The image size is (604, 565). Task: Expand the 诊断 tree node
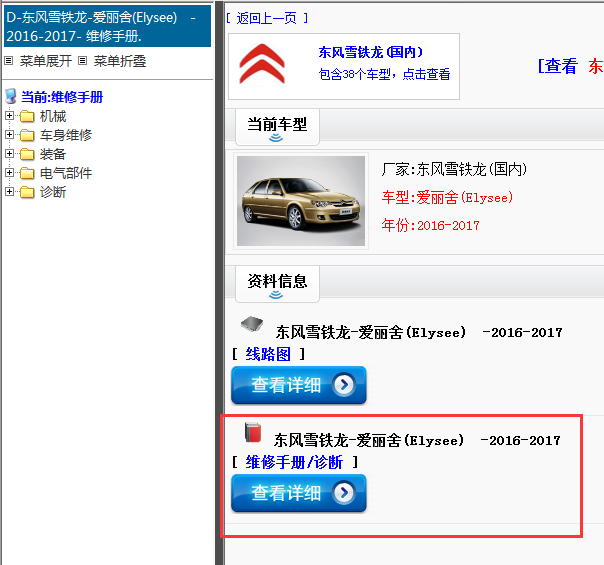click(10, 191)
